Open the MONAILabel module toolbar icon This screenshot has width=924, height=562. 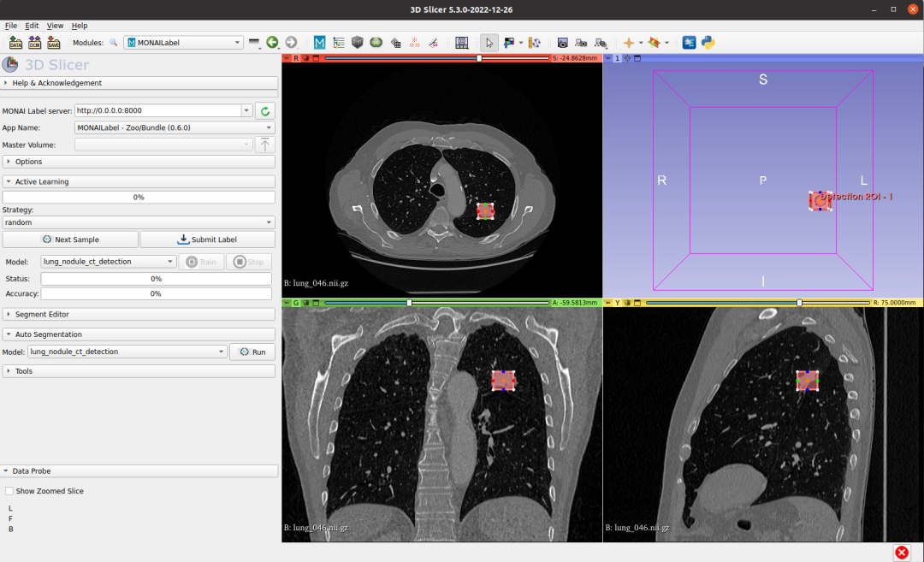(x=319, y=43)
